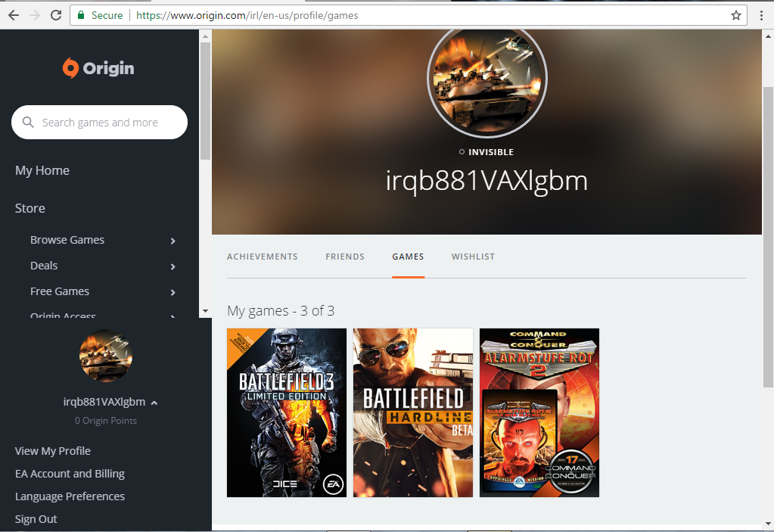Click the sidebar scrollbar down arrow
Image resolution: width=774 pixels, height=532 pixels.
click(x=205, y=311)
